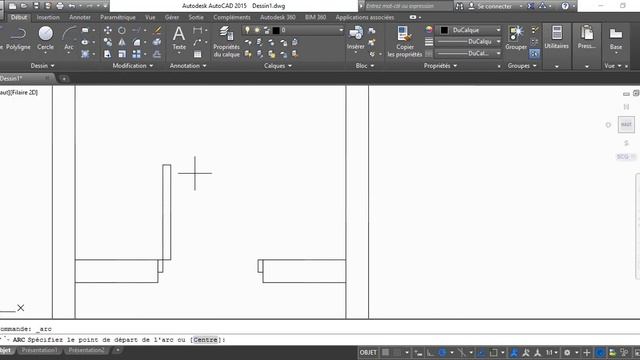Toggle object snap square icon in status bar
640x360 pixels.
tap(493, 352)
